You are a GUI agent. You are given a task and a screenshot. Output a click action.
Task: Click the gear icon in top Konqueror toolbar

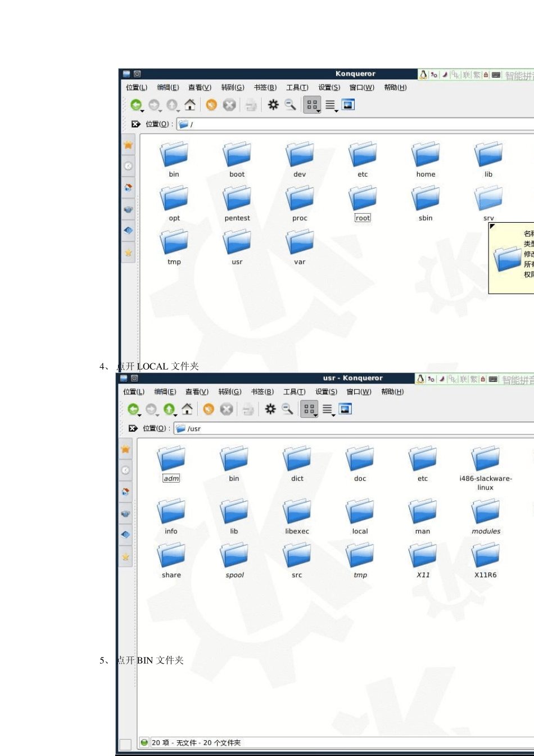[273, 105]
